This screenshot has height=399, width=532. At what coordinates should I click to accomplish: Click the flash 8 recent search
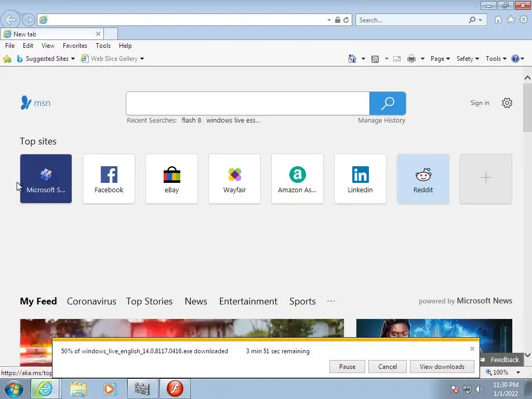pos(191,121)
